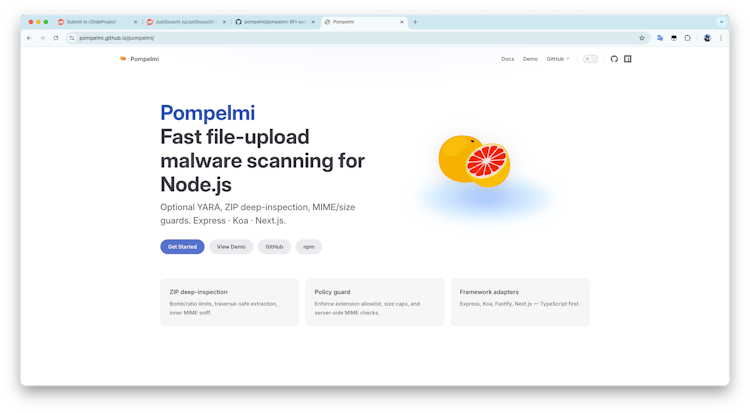Open the GitHub external link in navbar
Viewport: 750px width, 413px height.
click(557, 59)
